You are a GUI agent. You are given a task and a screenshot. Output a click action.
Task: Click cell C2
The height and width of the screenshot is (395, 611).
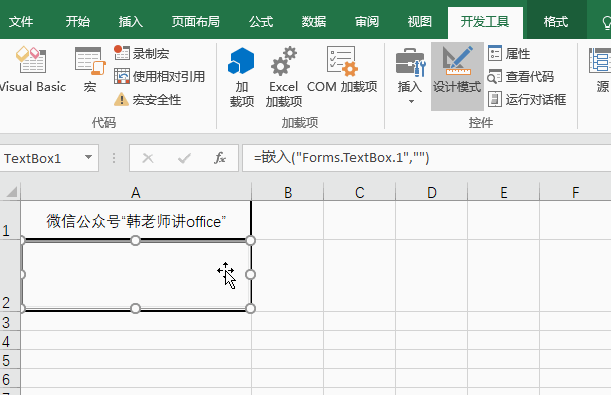coord(359,275)
